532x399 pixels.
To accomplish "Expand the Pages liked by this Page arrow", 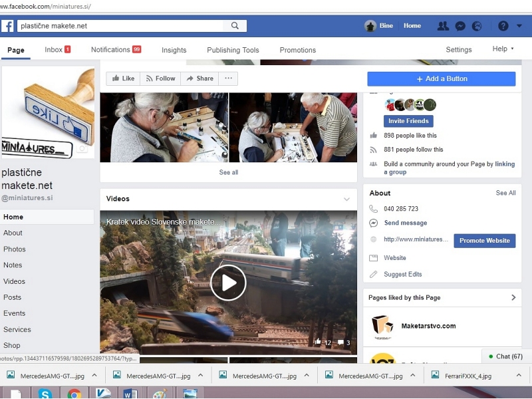I will [x=513, y=297].
